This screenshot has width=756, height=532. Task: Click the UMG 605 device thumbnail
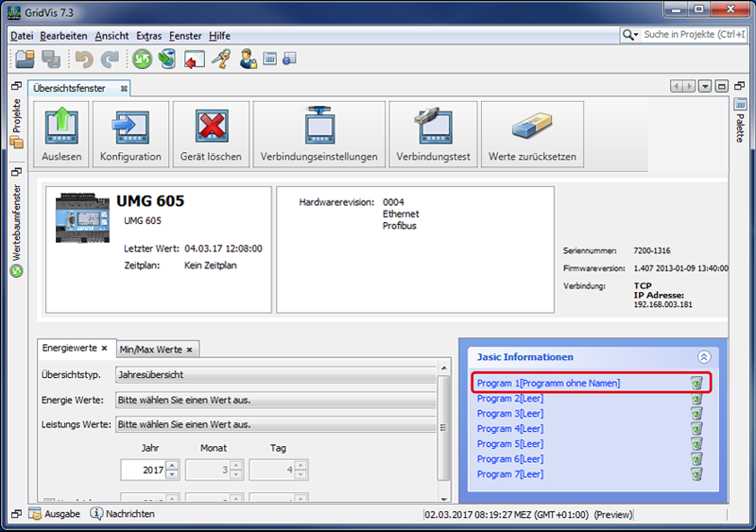pyautogui.click(x=83, y=217)
